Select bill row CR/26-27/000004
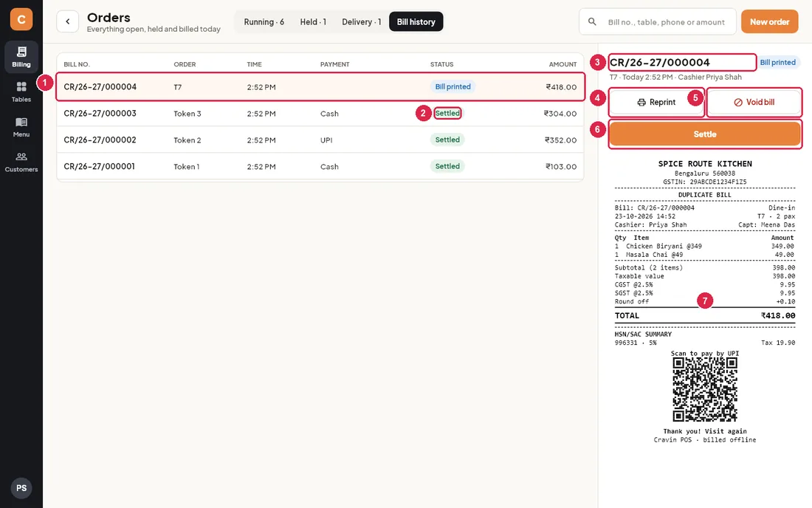 (x=320, y=87)
